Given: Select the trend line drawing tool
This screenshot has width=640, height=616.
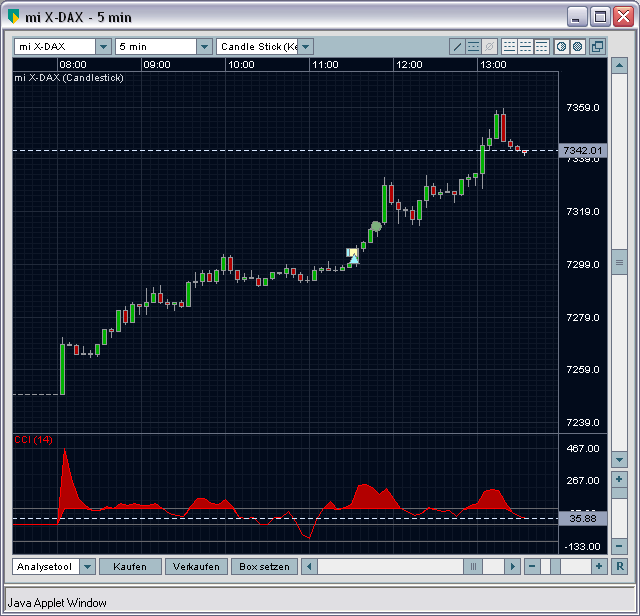Looking at the screenshot, I should tap(457, 47).
